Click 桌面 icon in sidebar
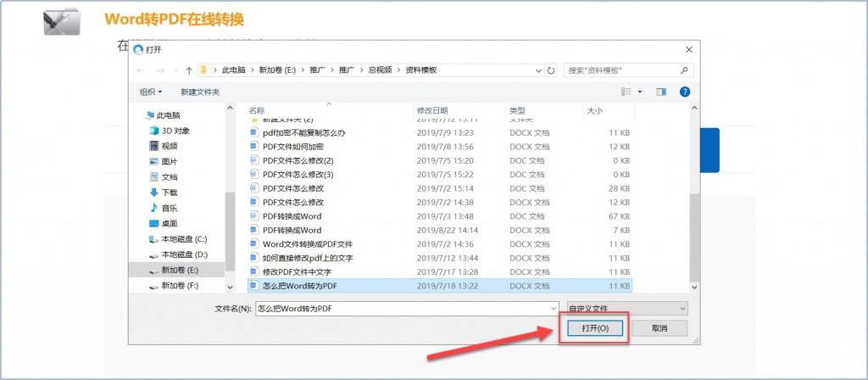The height and width of the screenshot is (380, 868). [x=154, y=223]
